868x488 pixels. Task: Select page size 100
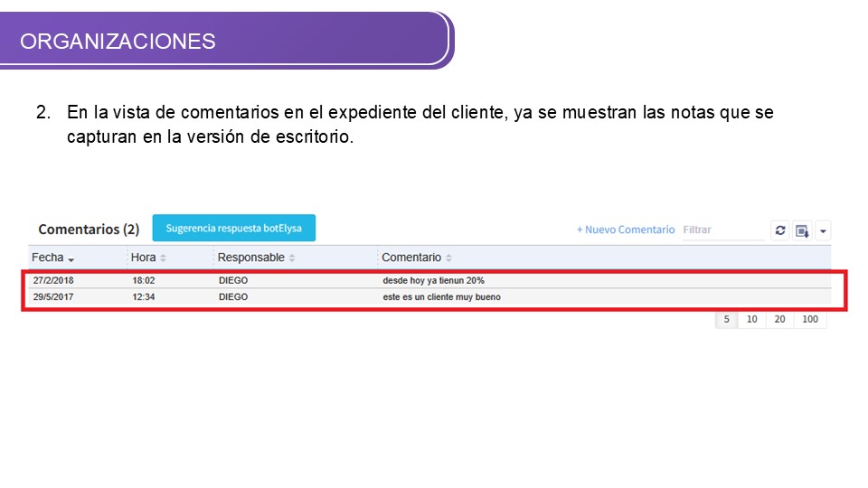click(x=810, y=319)
